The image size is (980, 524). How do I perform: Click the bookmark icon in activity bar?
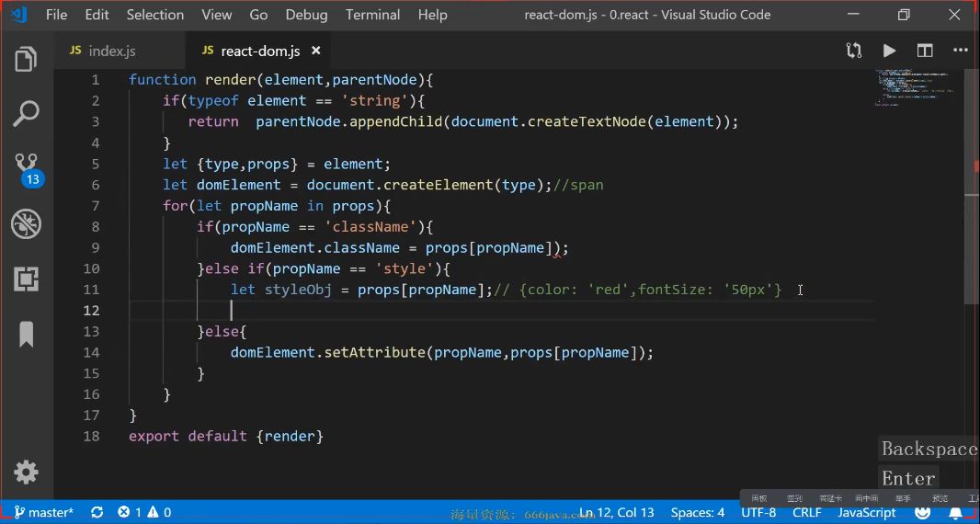point(26,335)
